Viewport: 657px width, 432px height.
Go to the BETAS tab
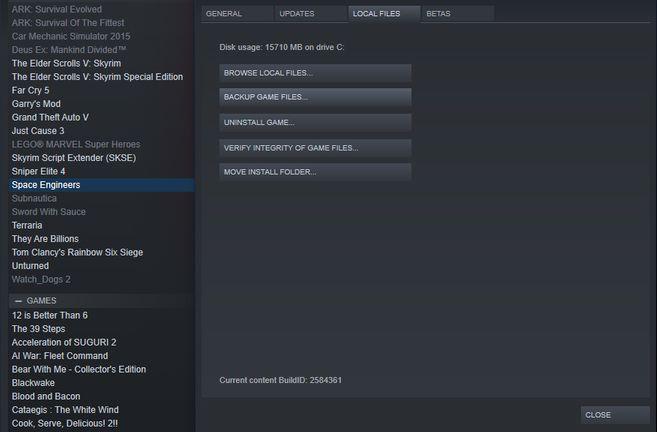(x=458, y=13)
